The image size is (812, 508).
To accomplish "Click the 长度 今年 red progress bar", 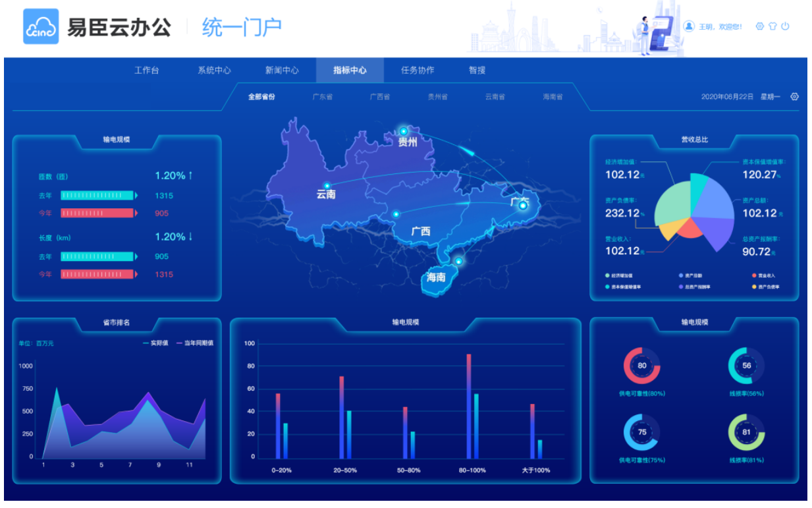I will 97,274.
